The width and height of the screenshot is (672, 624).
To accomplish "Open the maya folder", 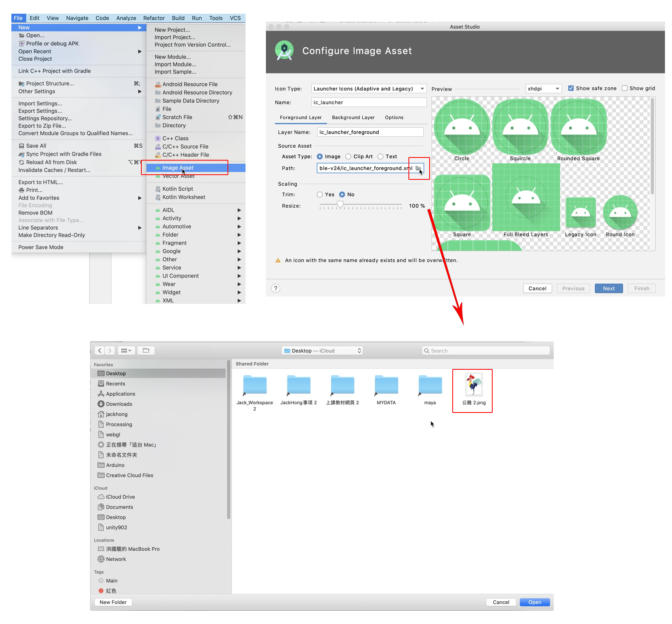I will point(430,390).
